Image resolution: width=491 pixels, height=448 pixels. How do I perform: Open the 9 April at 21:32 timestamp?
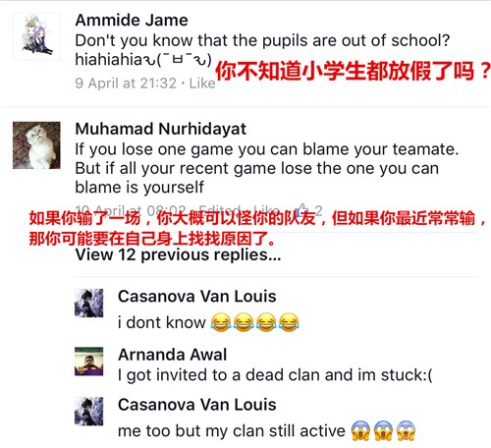126,84
